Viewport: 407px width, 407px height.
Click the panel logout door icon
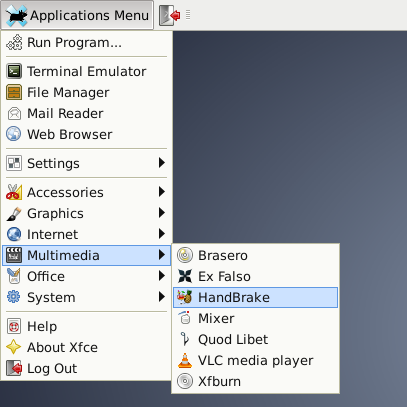point(170,15)
